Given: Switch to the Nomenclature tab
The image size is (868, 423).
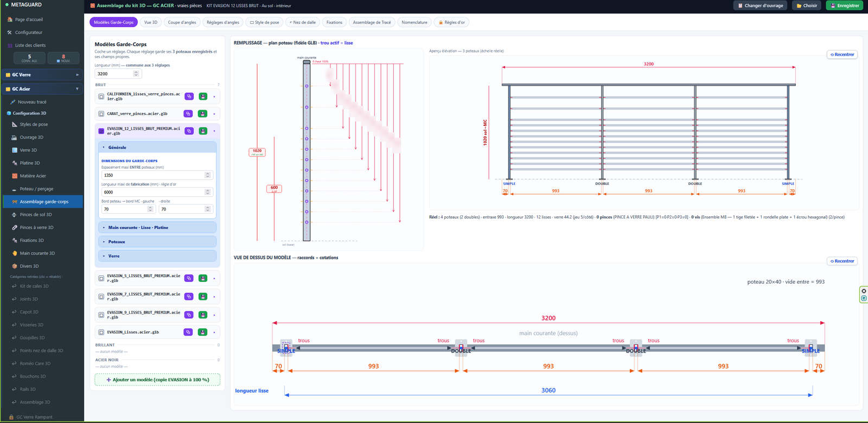Looking at the screenshot, I should pos(414,22).
